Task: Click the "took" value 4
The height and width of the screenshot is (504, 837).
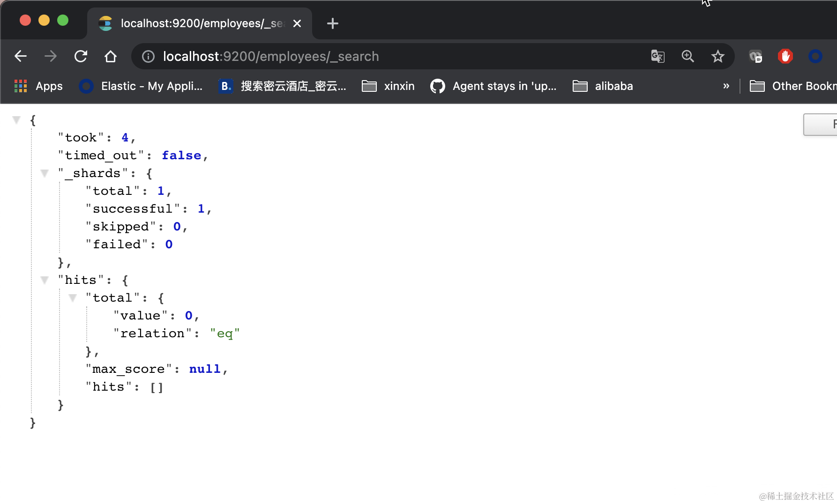Action: coord(125,138)
